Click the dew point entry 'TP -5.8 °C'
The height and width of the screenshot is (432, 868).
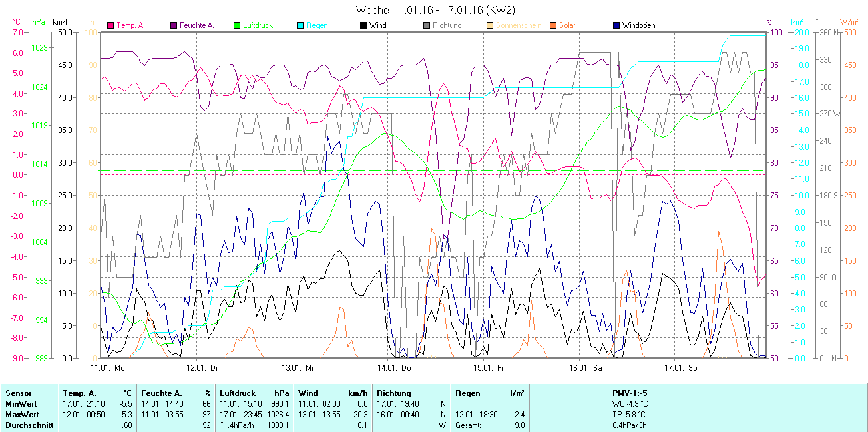point(630,415)
